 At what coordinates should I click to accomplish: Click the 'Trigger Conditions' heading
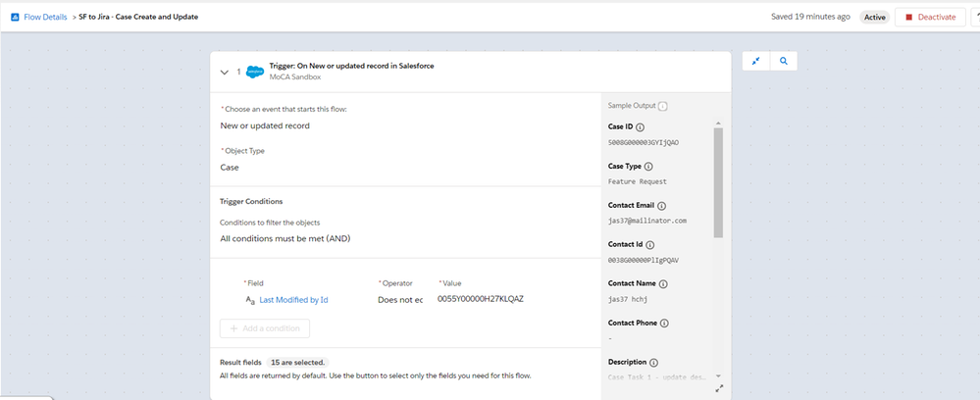pos(251,201)
